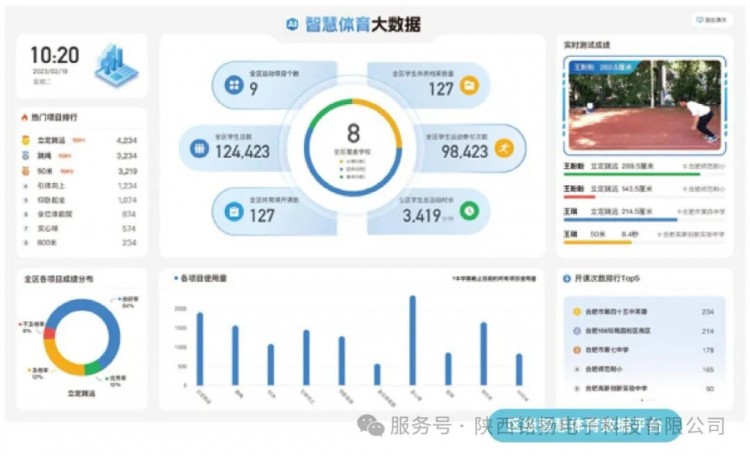Click the red segment of score distribution donut
750x456 pixels.
pyautogui.click(x=49, y=333)
